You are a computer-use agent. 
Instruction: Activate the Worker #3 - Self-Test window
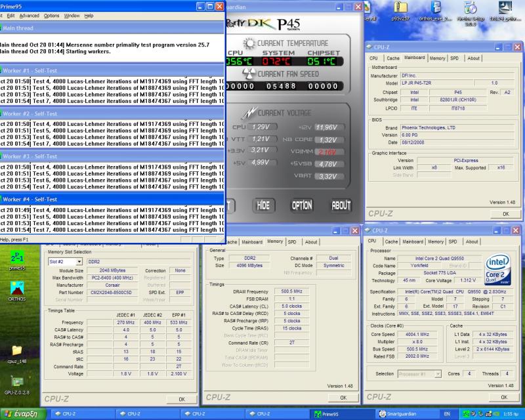click(x=112, y=156)
